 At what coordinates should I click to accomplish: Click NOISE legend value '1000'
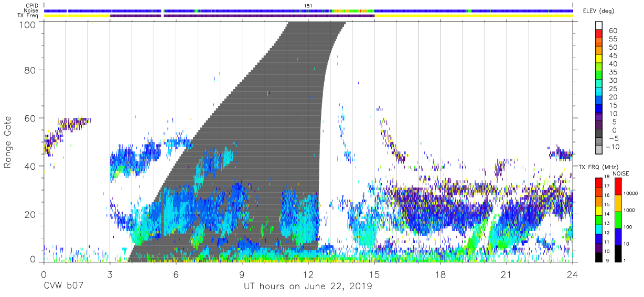click(630, 210)
